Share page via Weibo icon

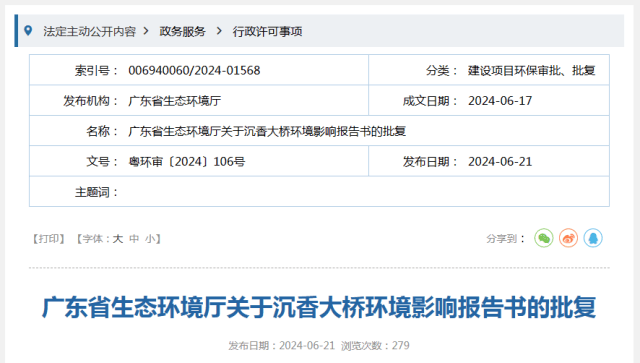click(x=569, y=238)
